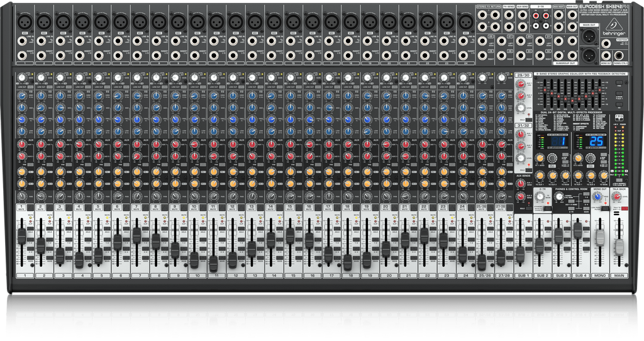Click channel 1 red AUX 1 knob
The height and width of the screenshot is (341, 644).
[22, 144]
